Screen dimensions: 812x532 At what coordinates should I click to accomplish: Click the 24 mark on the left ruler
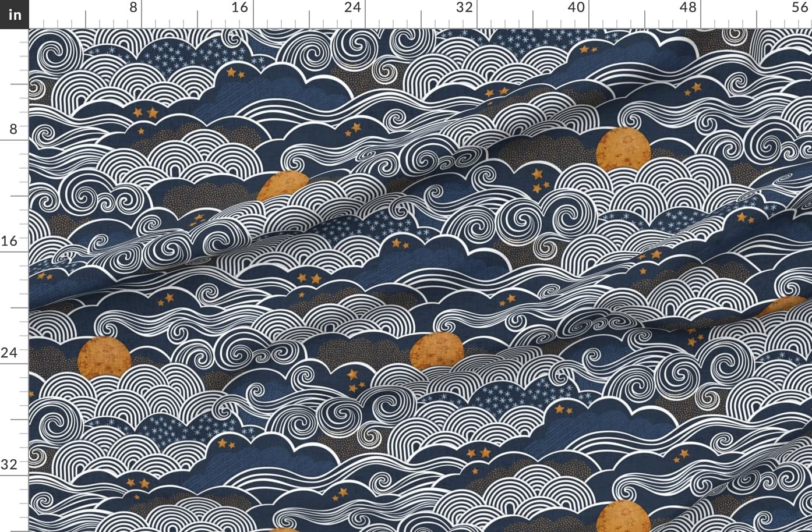[9, 353]
